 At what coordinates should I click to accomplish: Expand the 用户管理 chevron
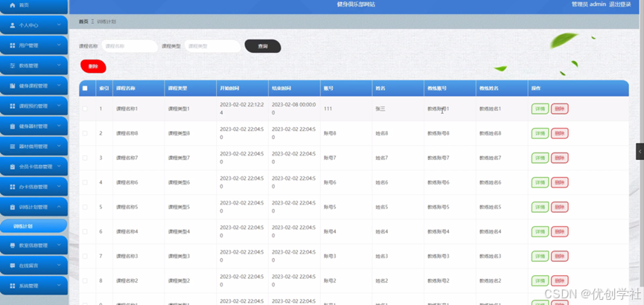[59, 45]
